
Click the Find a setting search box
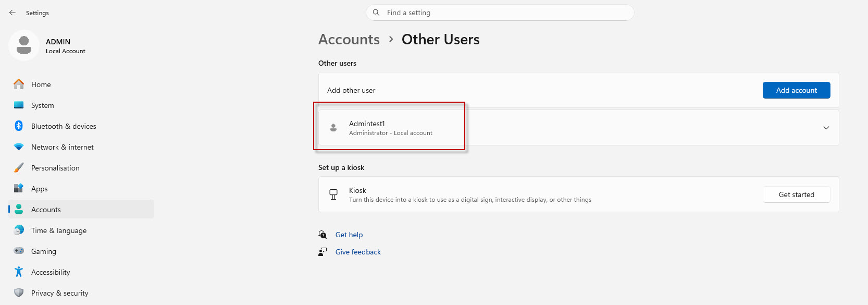(x=500, y=13)
